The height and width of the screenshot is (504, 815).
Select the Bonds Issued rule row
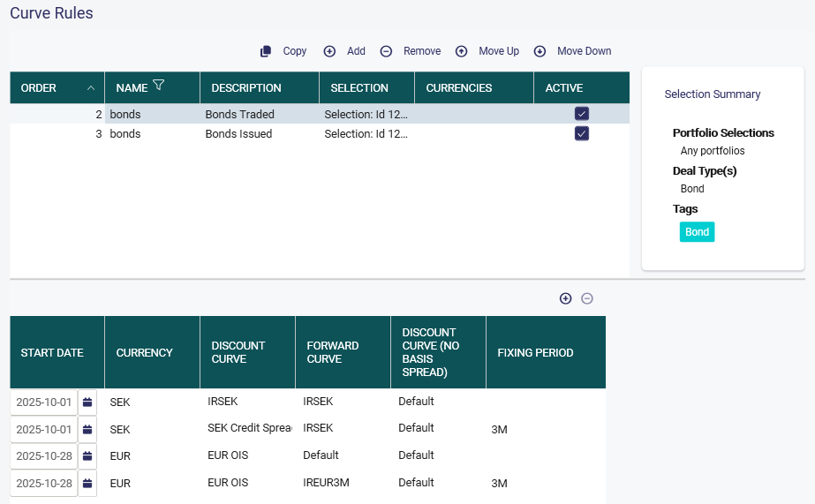coord(238,134)
